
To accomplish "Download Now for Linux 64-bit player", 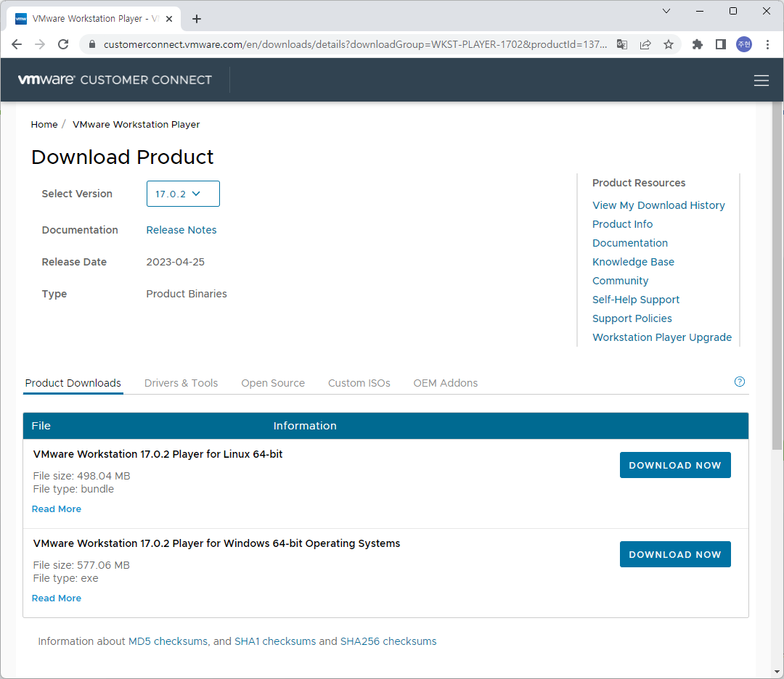I will 675,465.
